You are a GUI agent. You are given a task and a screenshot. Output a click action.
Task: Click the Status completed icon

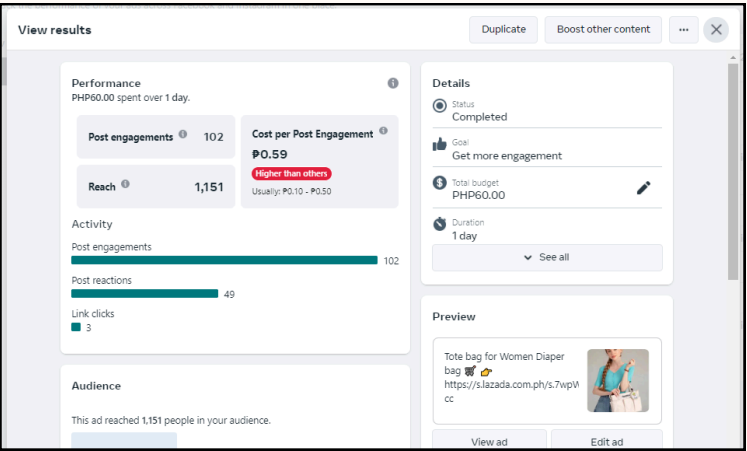pyautogui.click(x=440, y=106)
